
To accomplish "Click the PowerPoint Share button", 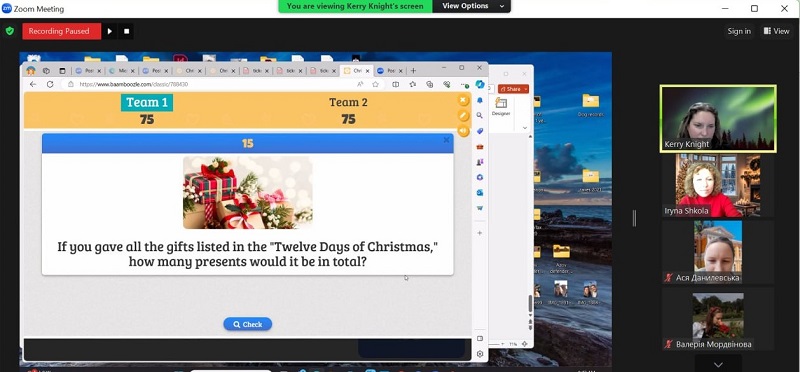I will [513, 89].
